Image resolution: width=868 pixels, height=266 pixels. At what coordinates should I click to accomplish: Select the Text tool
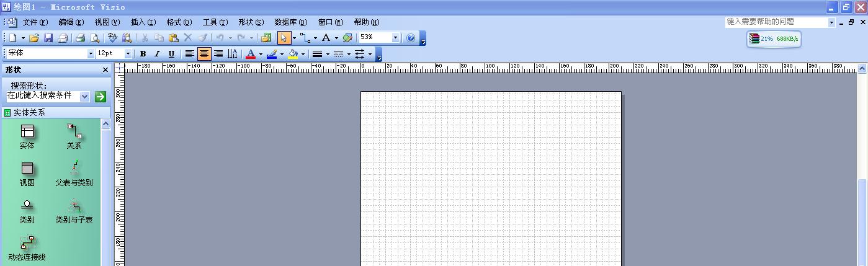326,38
